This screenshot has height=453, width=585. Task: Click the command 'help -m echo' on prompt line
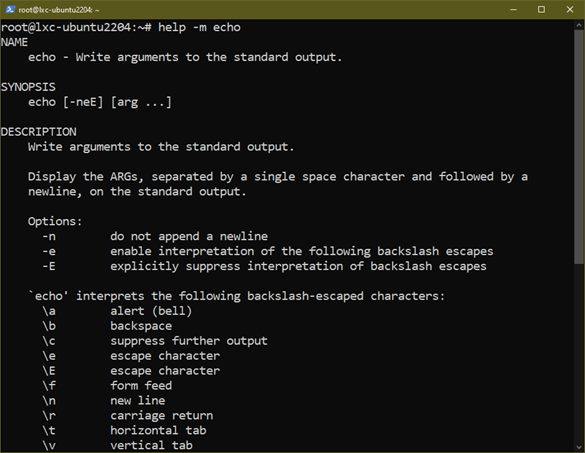coord(199,28)
